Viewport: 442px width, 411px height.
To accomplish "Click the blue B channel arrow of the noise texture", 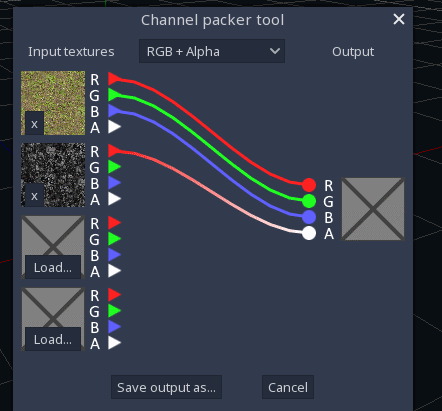I will [x=114, y=183].
